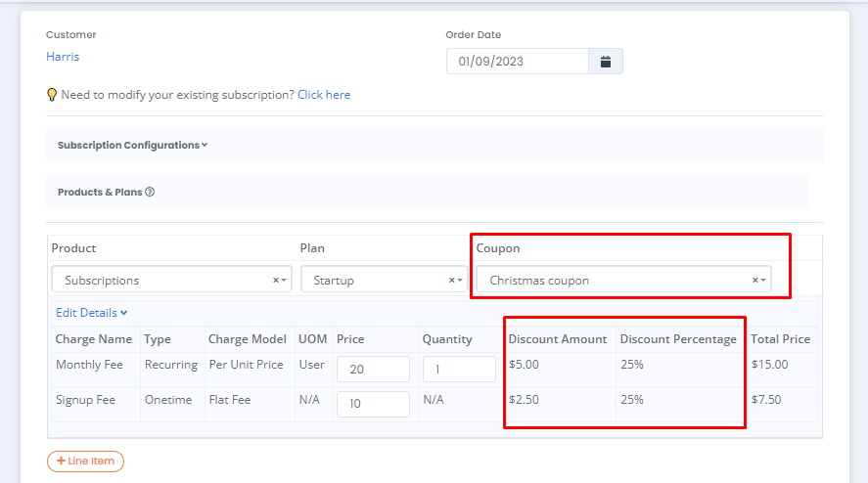The width and height of the screenshot is (868, 483).
Task: Click the Onetime type cell
Action: [x=168, y=400]
